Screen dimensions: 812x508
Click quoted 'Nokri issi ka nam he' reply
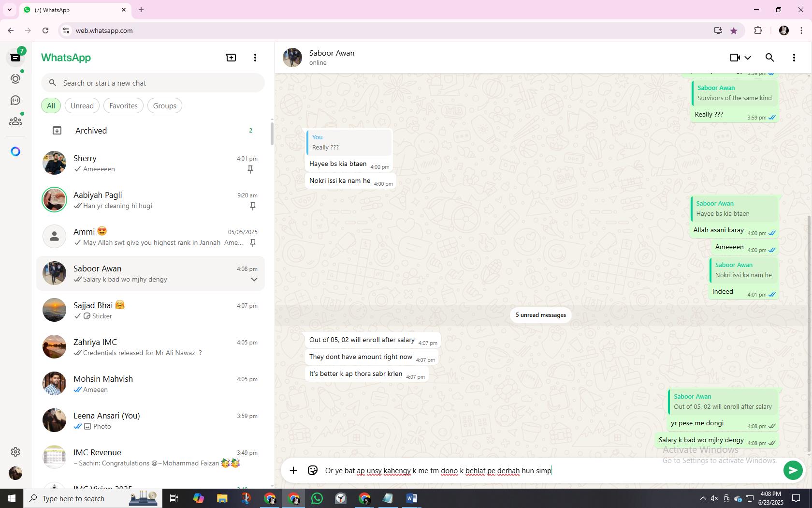click(743, 270)
